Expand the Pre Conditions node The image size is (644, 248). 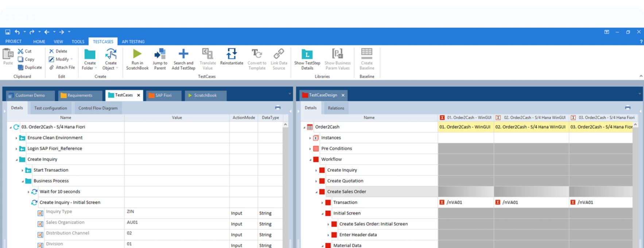[310, 149]
